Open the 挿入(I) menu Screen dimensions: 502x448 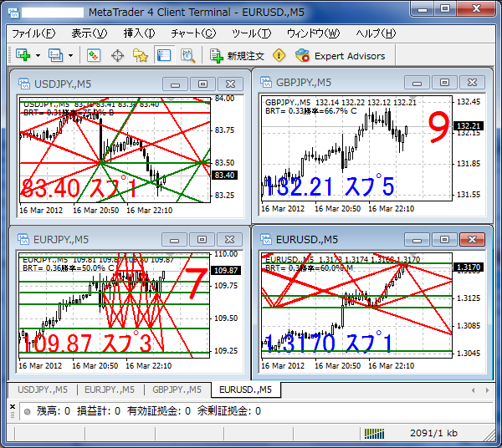click(x=139, y=33)
